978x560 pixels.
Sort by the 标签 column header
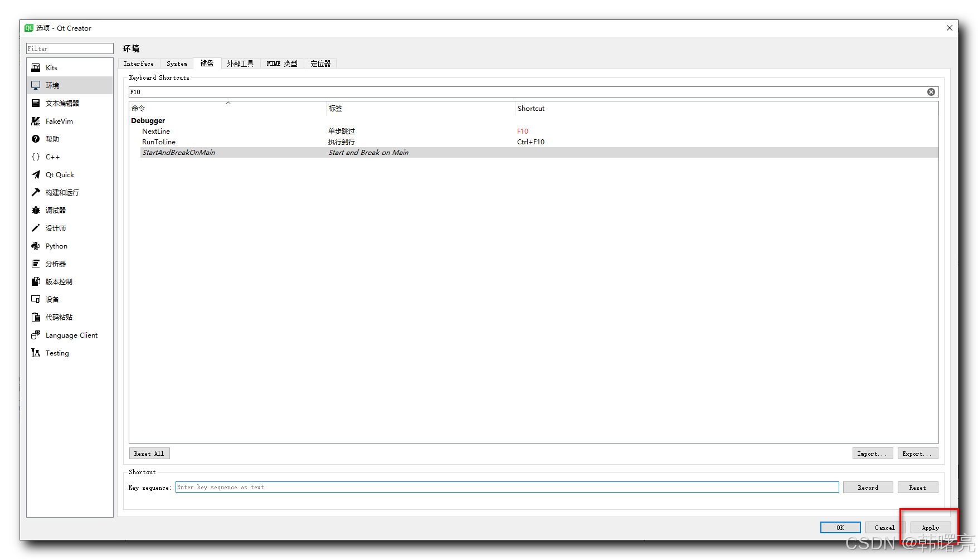421,108
